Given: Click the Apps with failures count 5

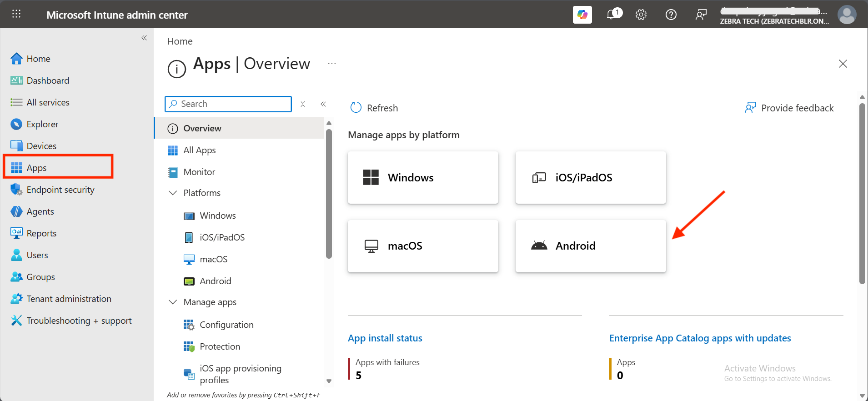Looking at the screenshot, I should point(359,376).
